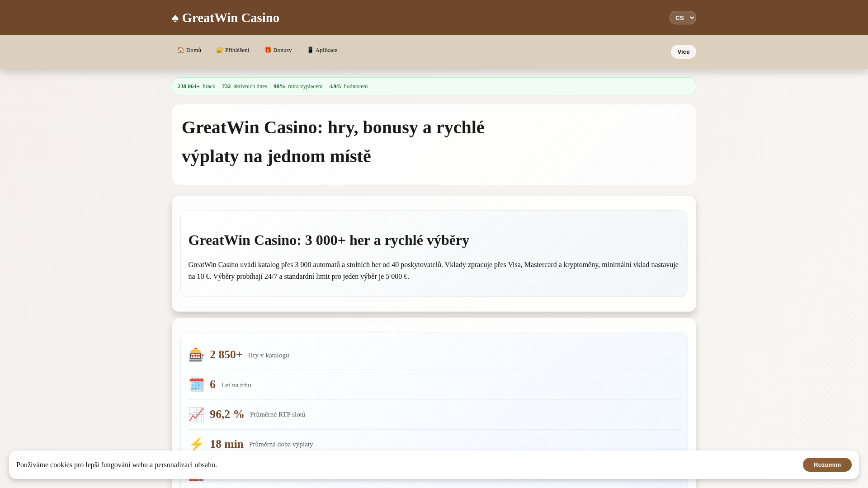Expand the Vice menu button
Image resolution: width=868 pixels, height=488 pixels.
click(683, 52)
